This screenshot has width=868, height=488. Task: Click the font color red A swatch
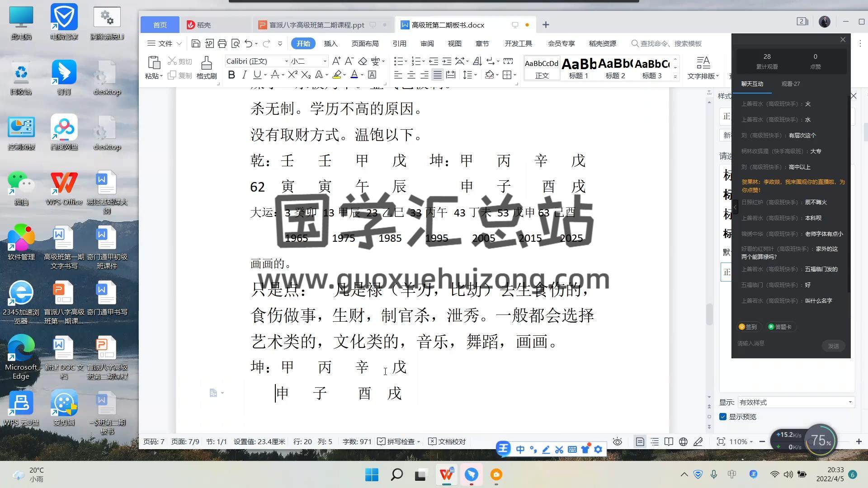(x=354, y=75)
